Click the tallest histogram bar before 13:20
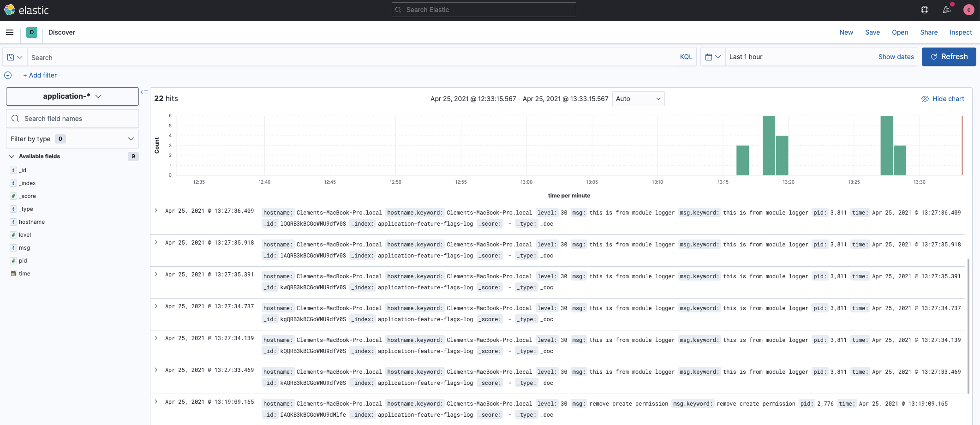 769,145
